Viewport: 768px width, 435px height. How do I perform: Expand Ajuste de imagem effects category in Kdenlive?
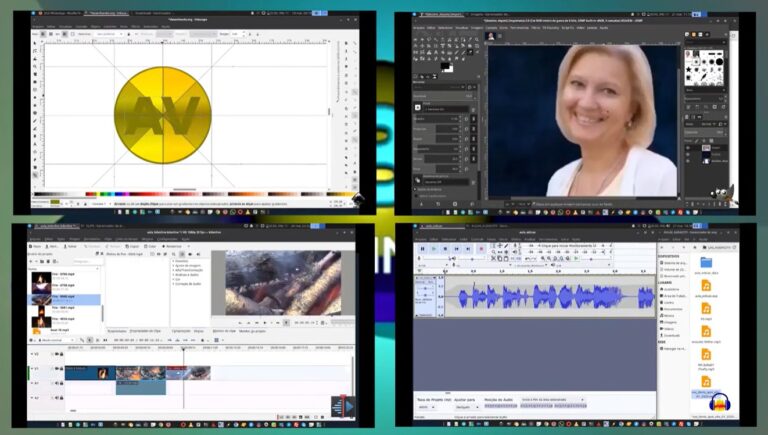coord(188,266)
